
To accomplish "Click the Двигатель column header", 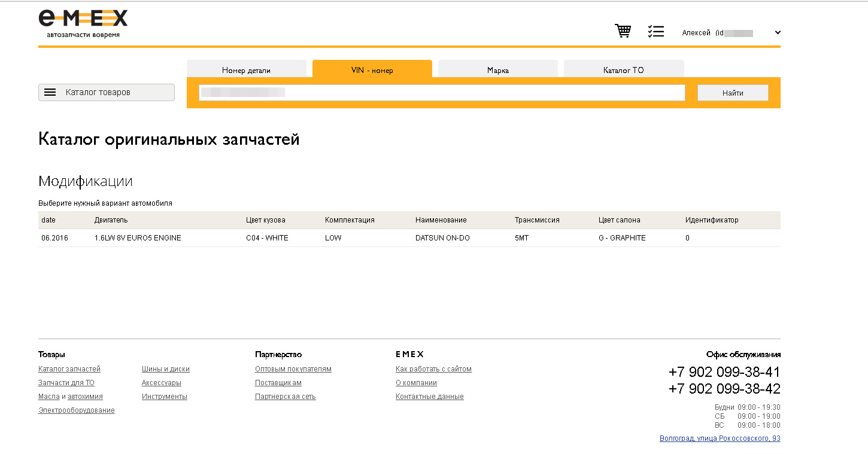I will tap(111, 220).
